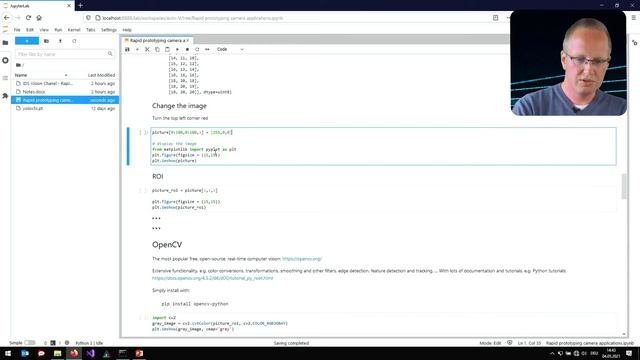This screenshot has height=360, width=640.
Task: Open the Windows notification center
Action: 629,353
